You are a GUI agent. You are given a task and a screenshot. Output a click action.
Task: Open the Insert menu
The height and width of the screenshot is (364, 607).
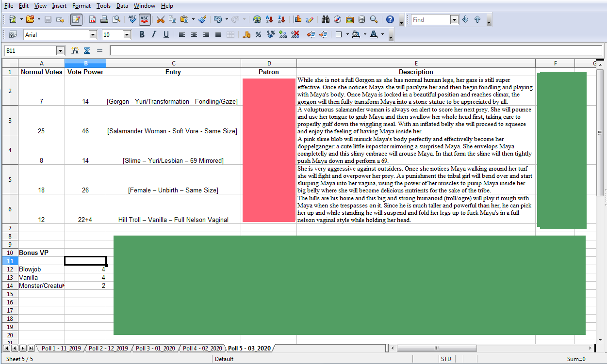click(59, 6)
